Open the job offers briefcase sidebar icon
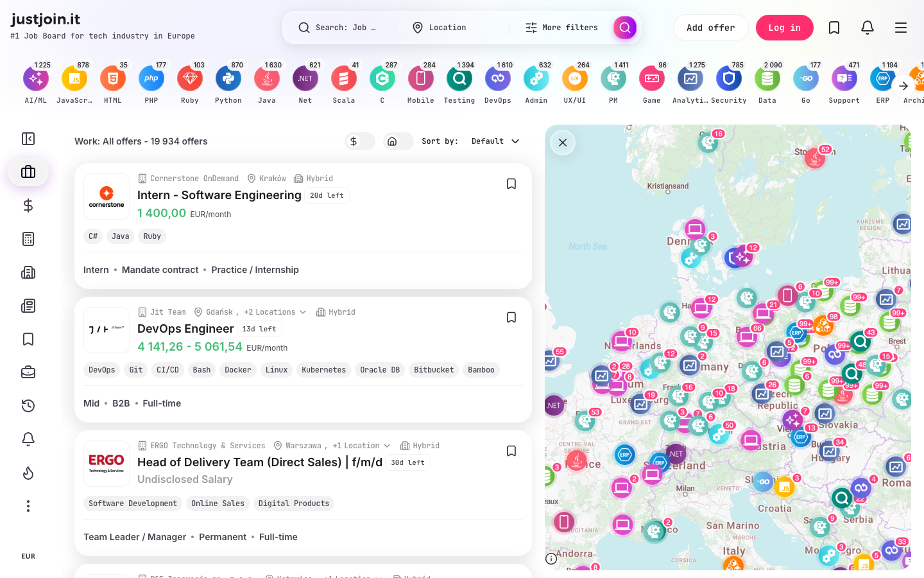Screen dimensions: 924x578 pos(28,172)
